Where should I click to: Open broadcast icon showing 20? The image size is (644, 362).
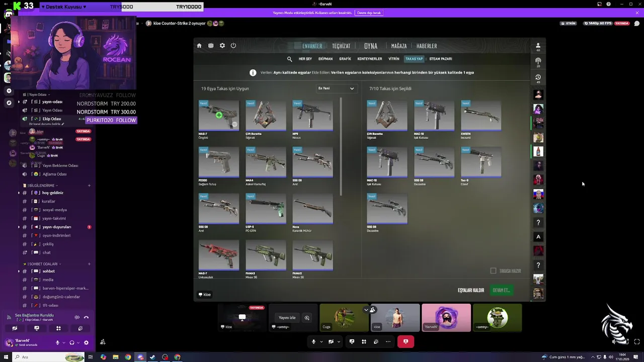[538, 62]
